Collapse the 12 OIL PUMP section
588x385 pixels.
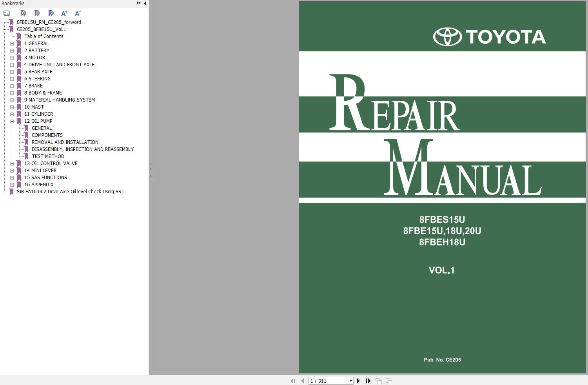[x=12, y=121]
